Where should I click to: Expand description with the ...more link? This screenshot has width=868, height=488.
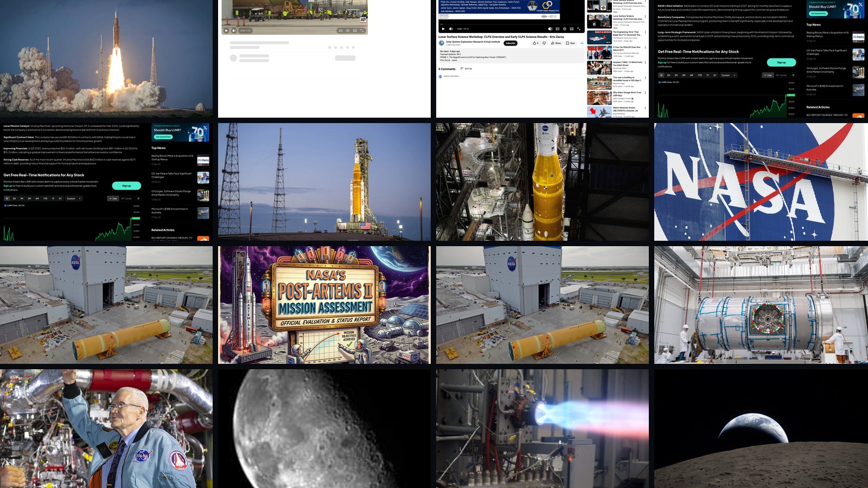tap(455, 60)
